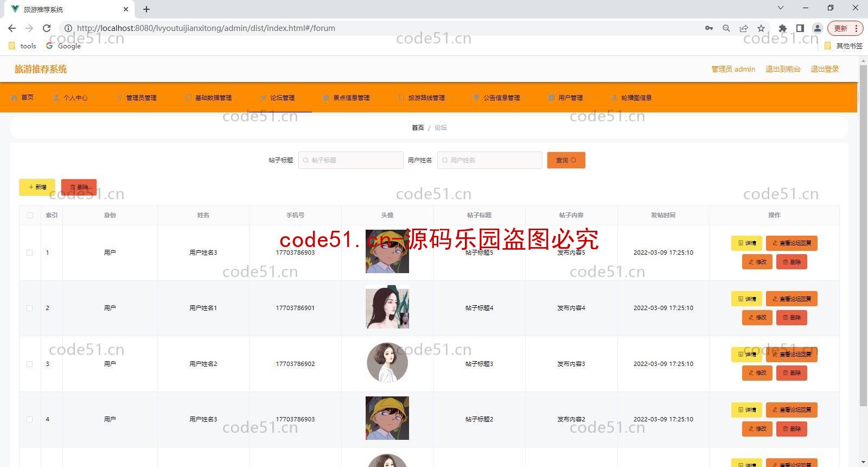Open the browser profile avatar icon

817,28
